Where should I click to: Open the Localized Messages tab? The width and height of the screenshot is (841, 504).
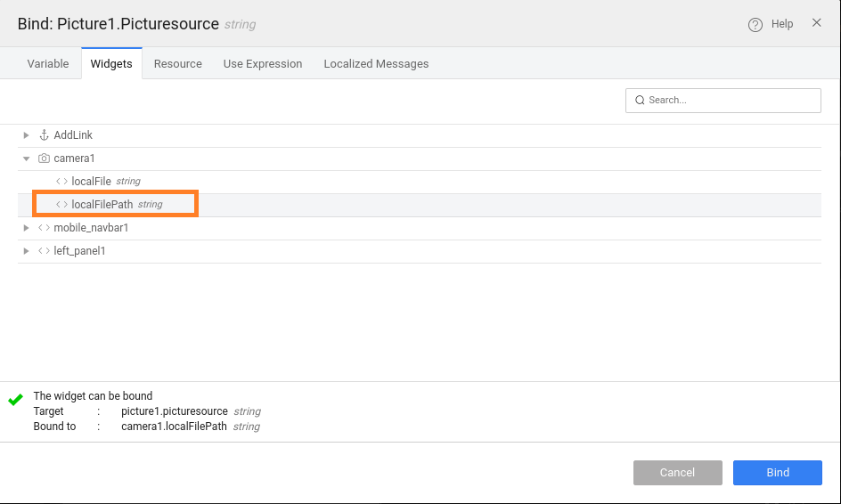click(x=376, y=64)
